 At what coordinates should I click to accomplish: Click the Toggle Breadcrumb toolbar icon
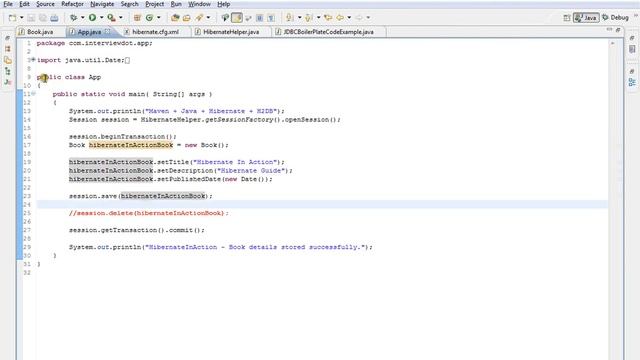225,18
